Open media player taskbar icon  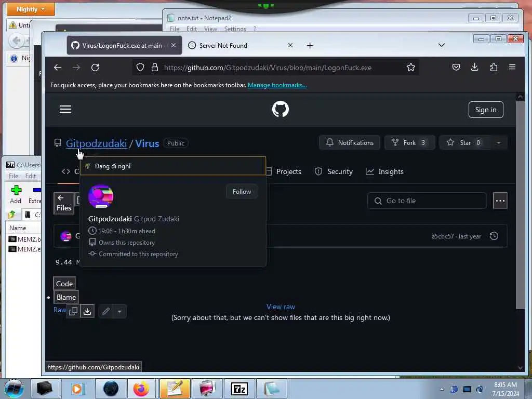tap(77, 389)
